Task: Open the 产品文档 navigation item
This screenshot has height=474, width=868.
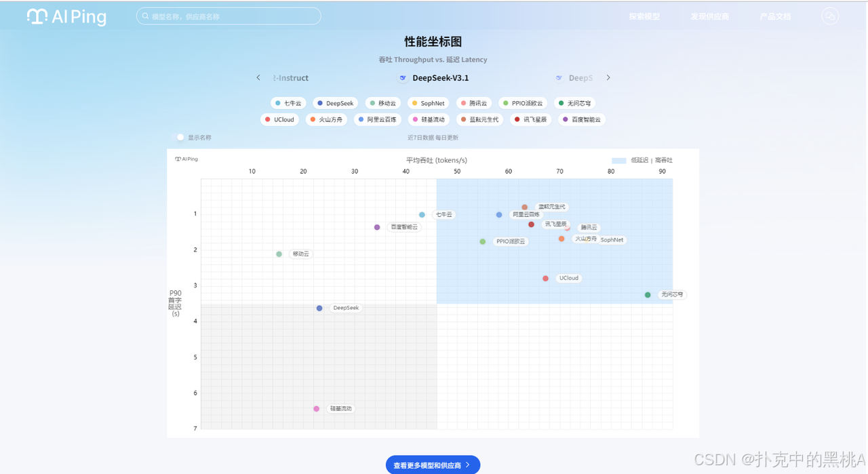Action: coord(775,16)
